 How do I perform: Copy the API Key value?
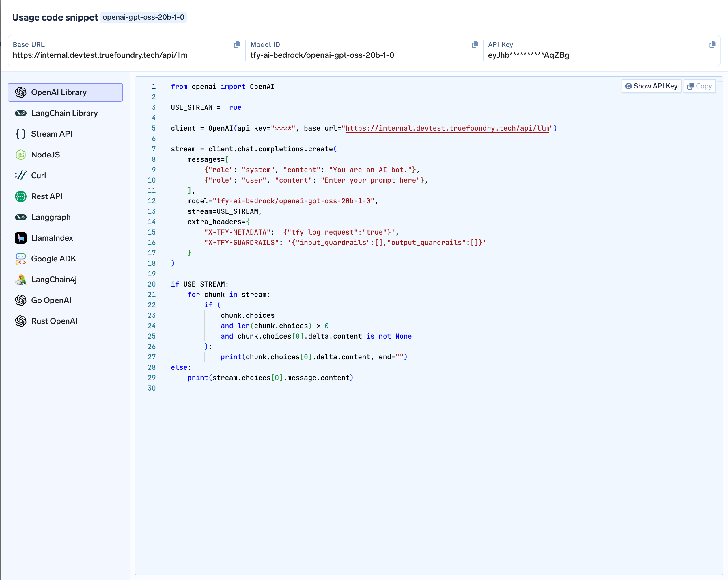pos(712,44)
